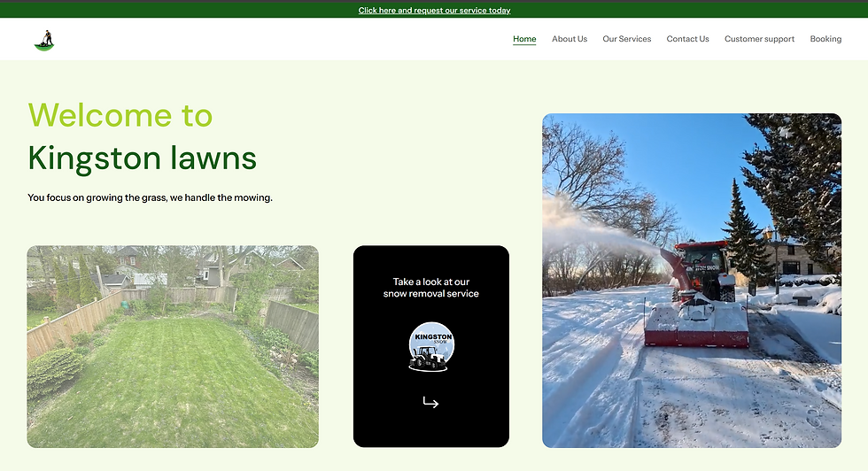The image size is (868, 471).
Task: Click the 'Welcome to' heading
Action: pos(120,115)
